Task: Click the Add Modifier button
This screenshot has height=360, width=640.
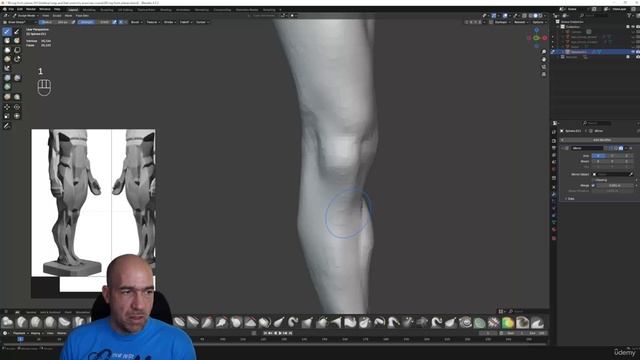Action: [x=602, y=140]
